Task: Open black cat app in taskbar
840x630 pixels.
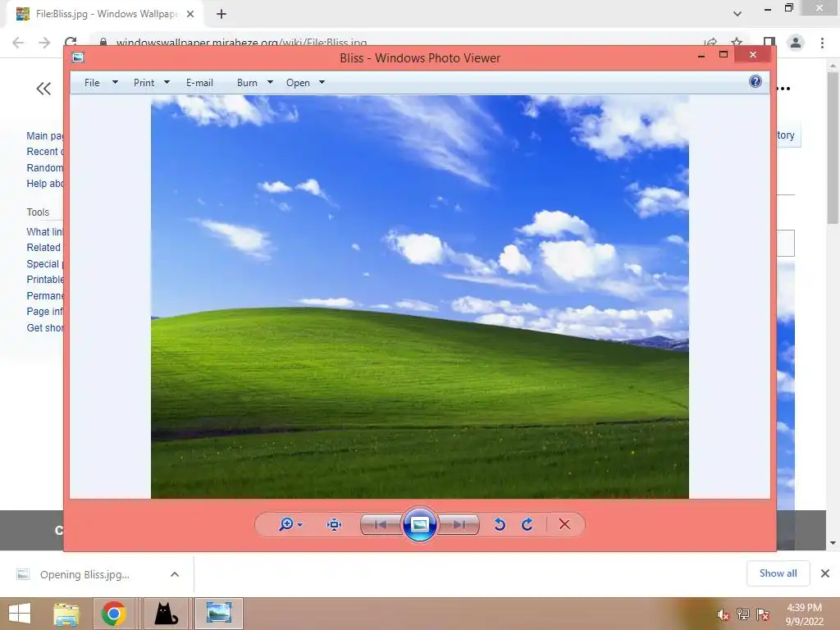Action: (166, 614)
